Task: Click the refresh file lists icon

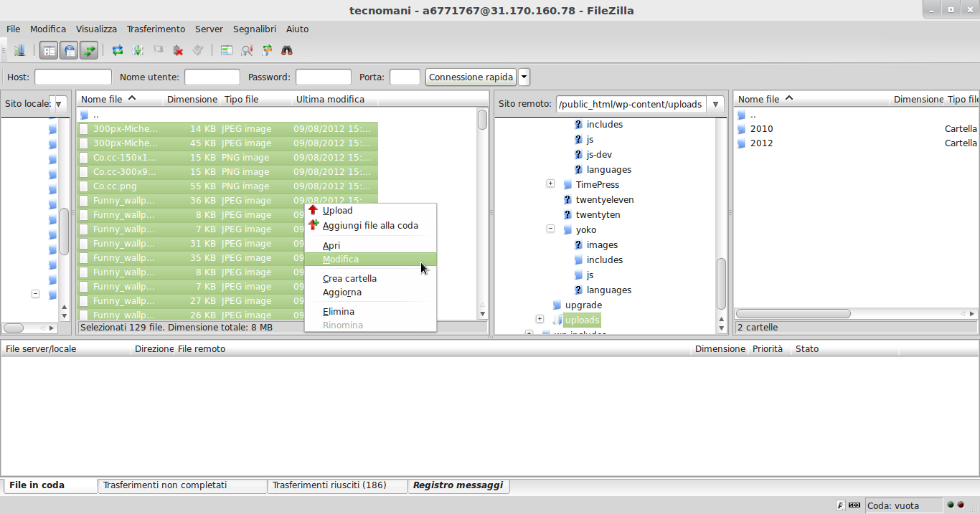Action: [x=118, y=50]
